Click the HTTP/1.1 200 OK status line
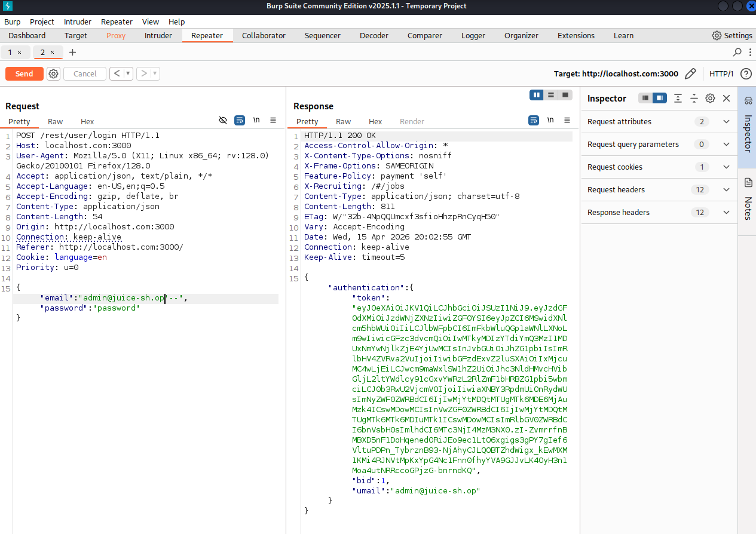The width and height of the screenshot is (756, 534). coord(340,135)
